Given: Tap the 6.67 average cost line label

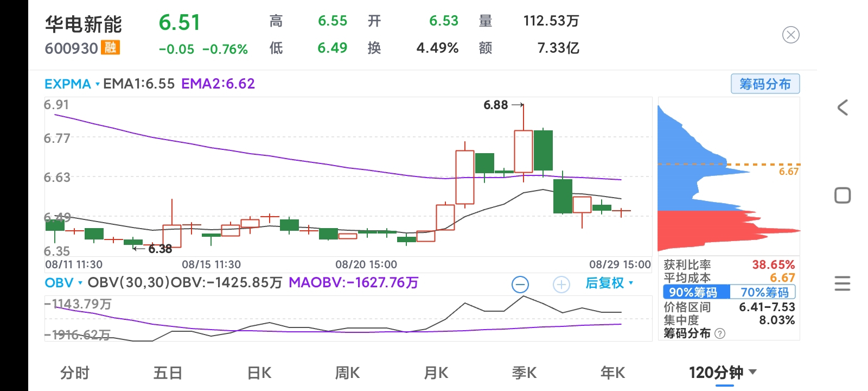Looking at the screenshot, I should [789, 172].
